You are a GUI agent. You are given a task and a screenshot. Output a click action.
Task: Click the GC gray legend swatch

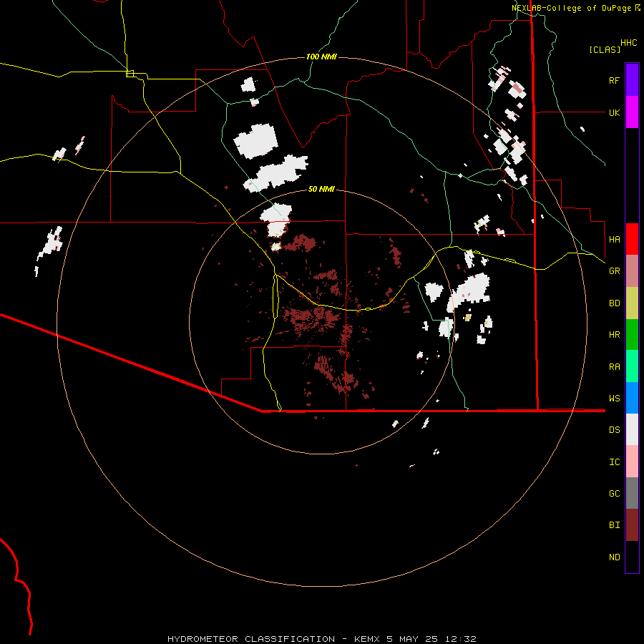click(632, 493)
